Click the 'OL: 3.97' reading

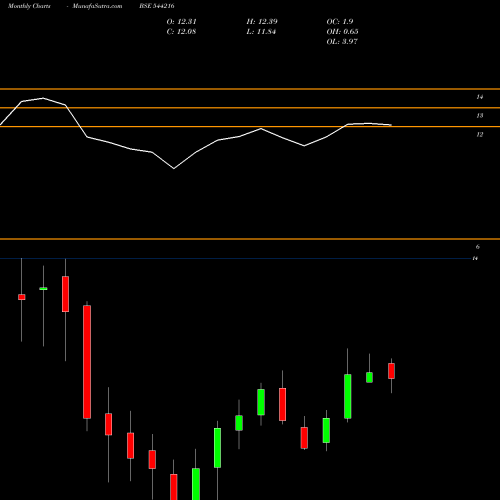pyautogui.click(x=342, y=42)
